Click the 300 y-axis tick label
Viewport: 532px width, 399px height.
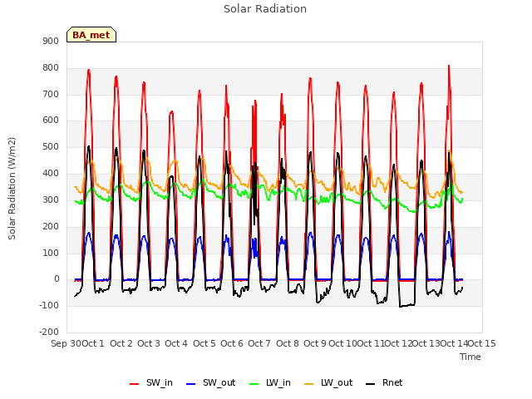coord(51,199)
